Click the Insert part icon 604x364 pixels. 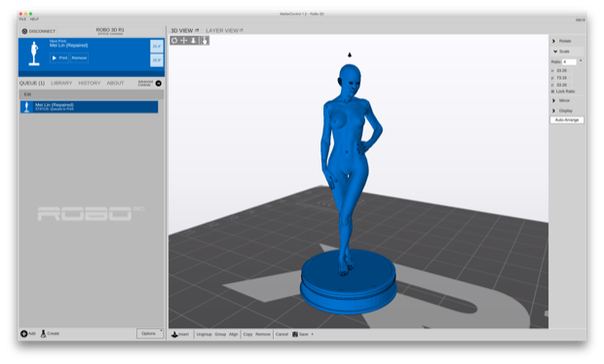pos(175,335)
